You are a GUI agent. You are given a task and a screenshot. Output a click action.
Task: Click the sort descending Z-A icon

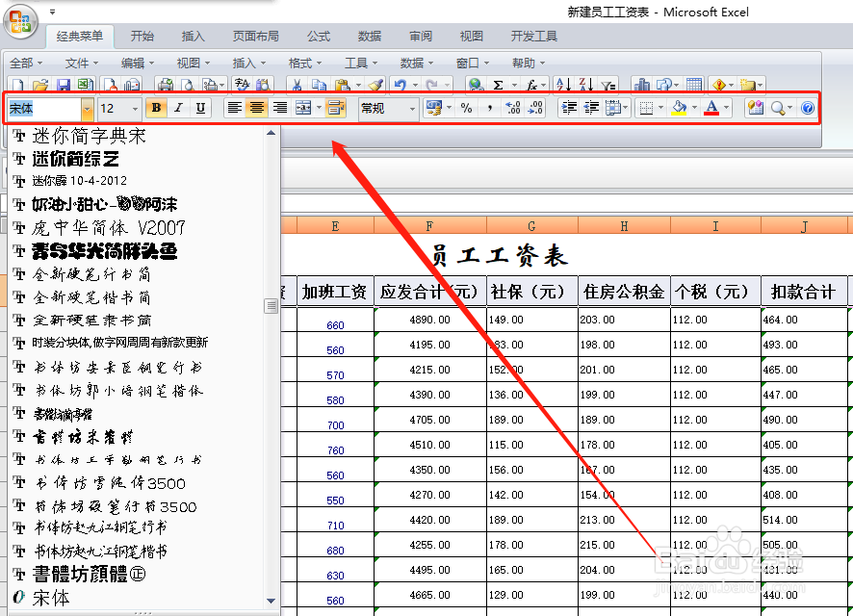tap(586, 85)
